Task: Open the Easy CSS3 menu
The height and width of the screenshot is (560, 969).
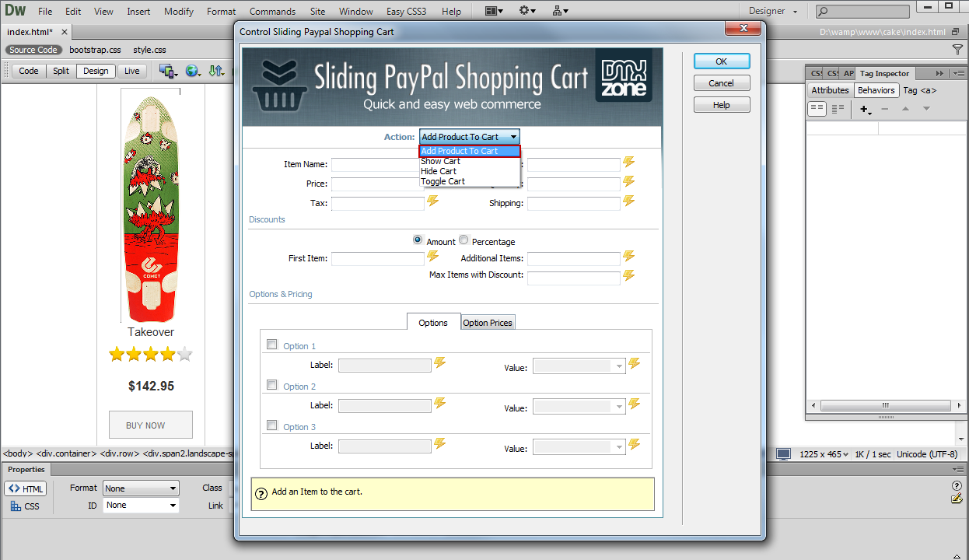Action: pos(407,12)
